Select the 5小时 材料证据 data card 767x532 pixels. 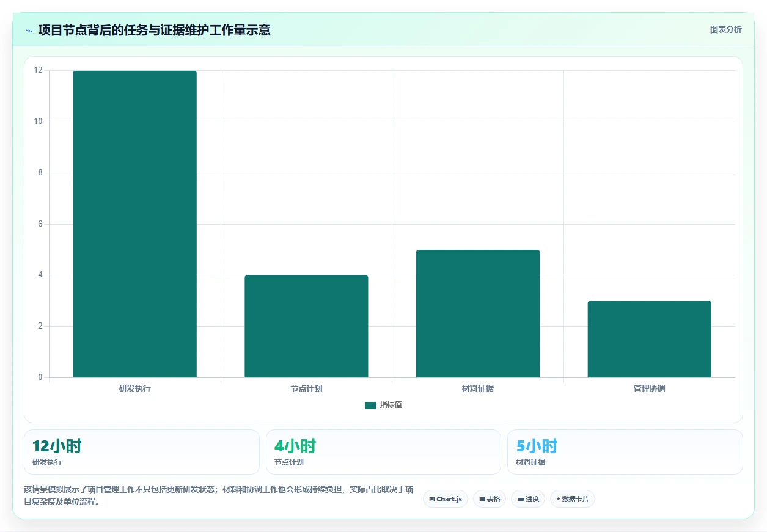point(625,452)
